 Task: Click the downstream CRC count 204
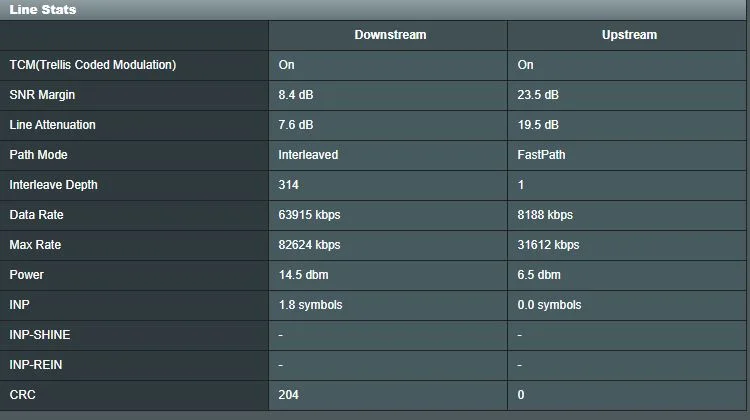(289, 395)
